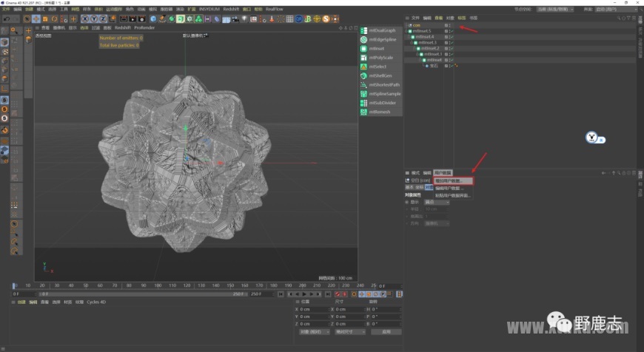Open the material manager Cycles 4D menu
The image size is (644, 352).
(96, 302)
